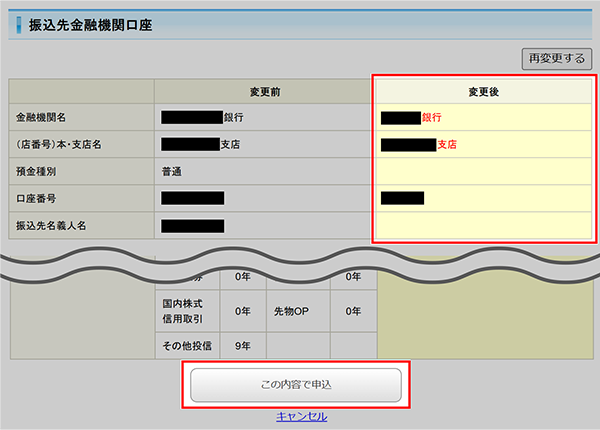Click the その他投信 cell

[186, 346]
